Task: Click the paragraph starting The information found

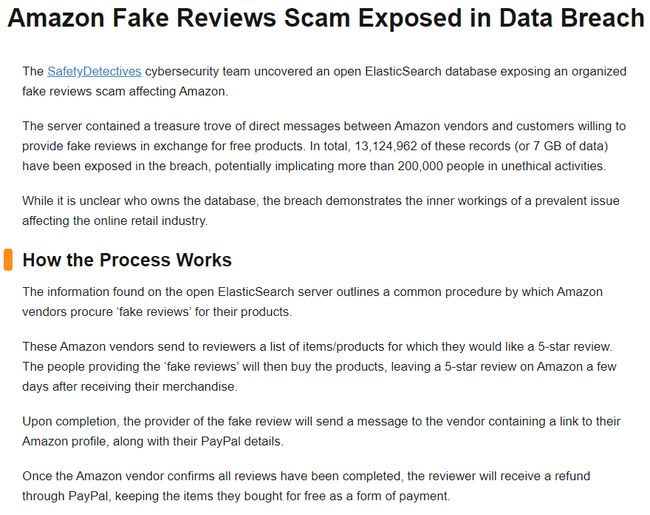Action: pyautogui.click(x=313, y=302)
